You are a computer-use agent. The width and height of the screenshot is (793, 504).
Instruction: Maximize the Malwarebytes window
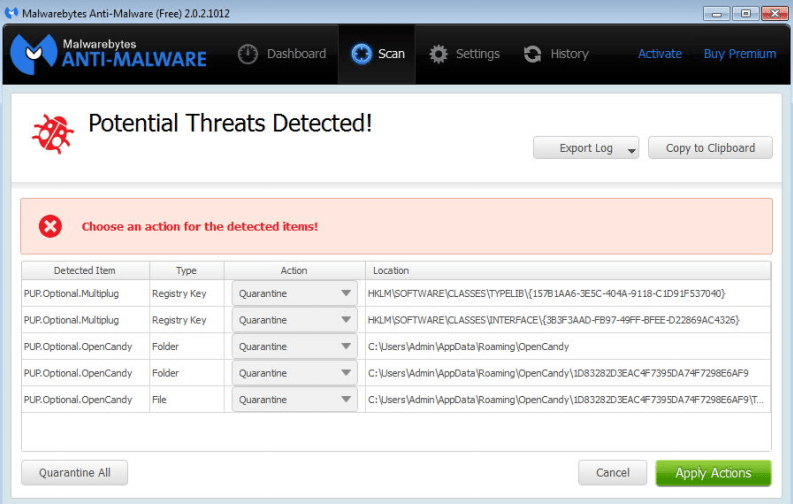[745, 13]
